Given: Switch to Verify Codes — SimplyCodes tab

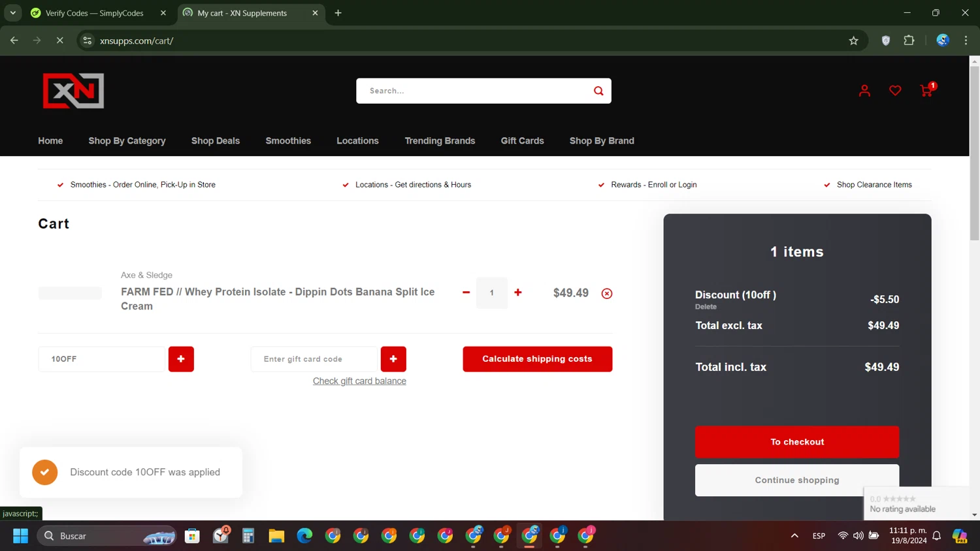Looking at the screenshot, I should pyautogui.click(x=94, y=13).
